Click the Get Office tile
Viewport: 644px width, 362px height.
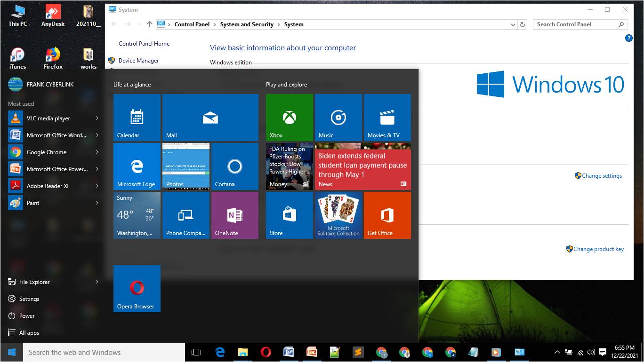(387, 215)
